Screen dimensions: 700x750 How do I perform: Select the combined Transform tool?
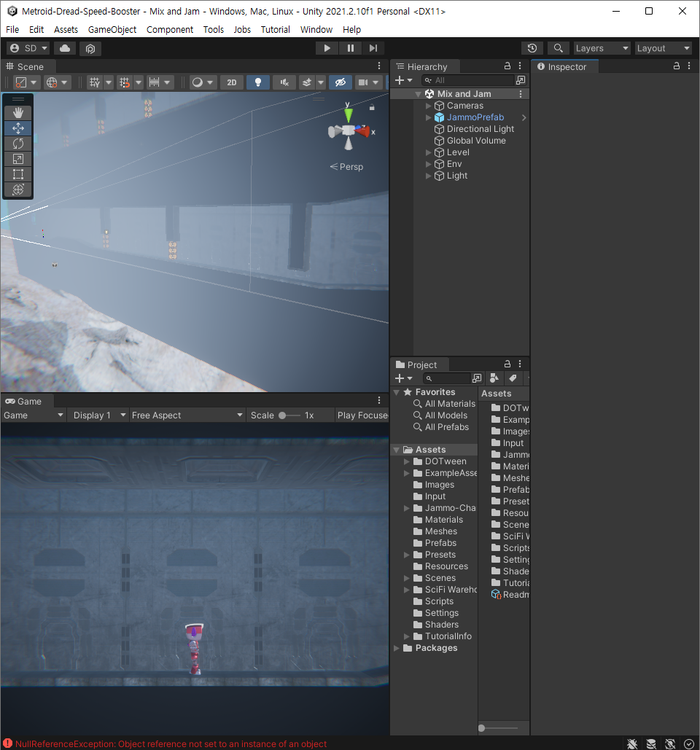point(18,190)
